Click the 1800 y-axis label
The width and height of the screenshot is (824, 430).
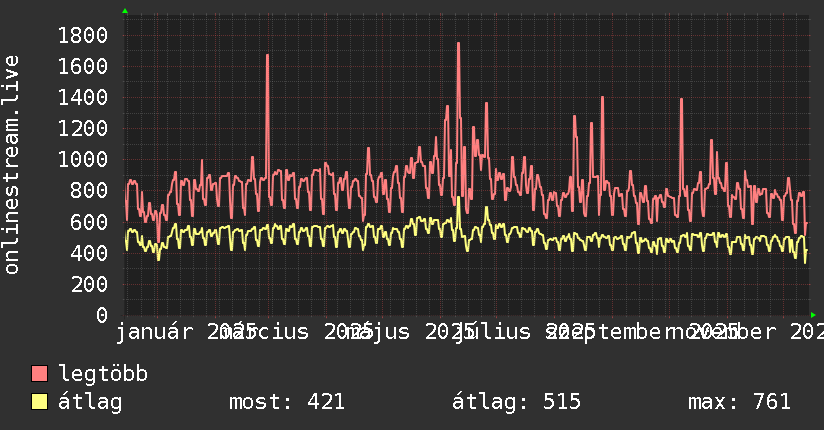pos(83,36)
